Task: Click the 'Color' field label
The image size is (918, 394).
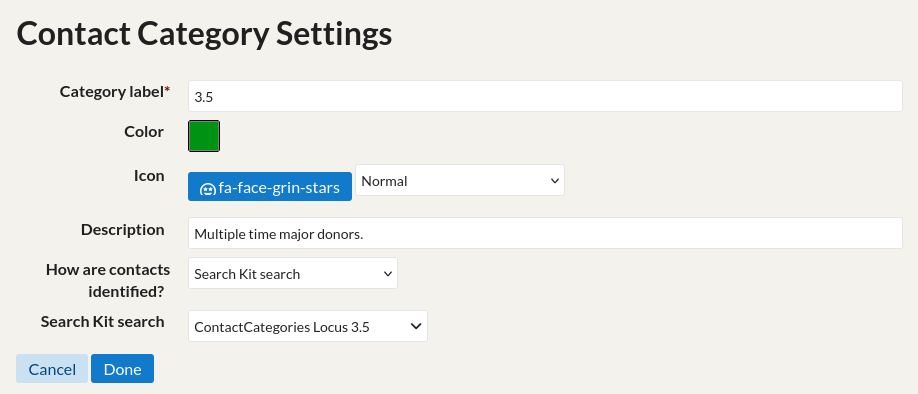Action: (144, 132)
